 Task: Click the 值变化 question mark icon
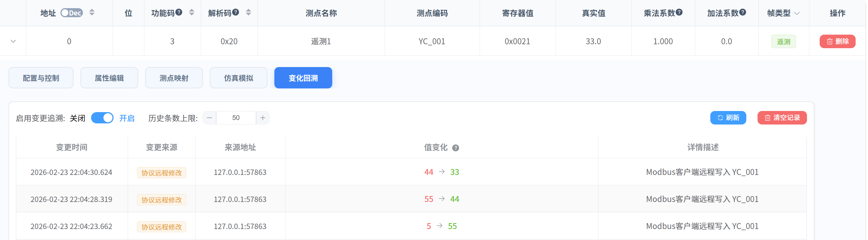pyautogui.click(x=456, y=148)
